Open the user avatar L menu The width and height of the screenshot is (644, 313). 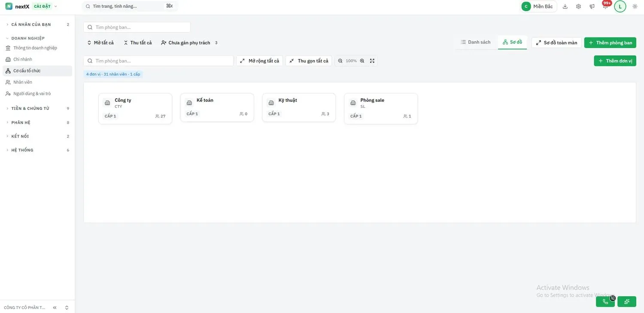[620, 6]
